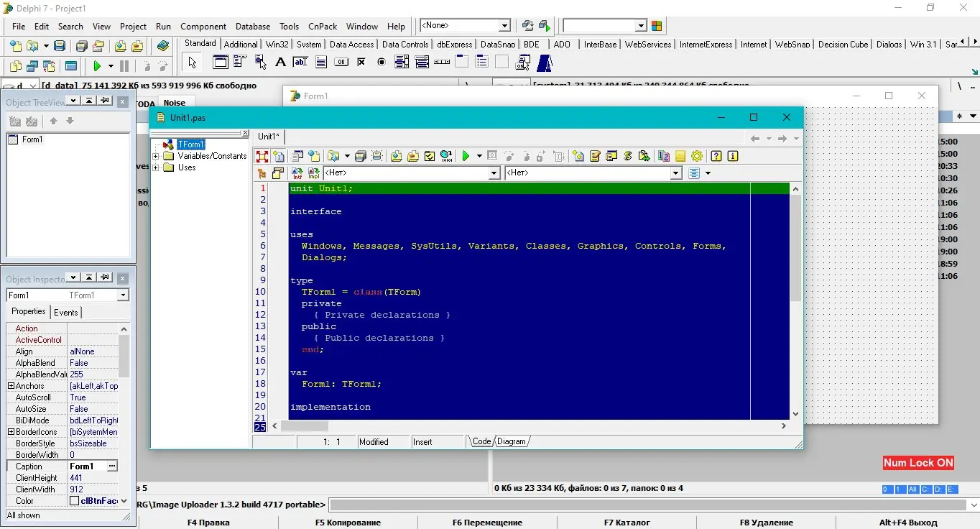Open the Form1 TForm1 object selector dropdown

point(123,295)
